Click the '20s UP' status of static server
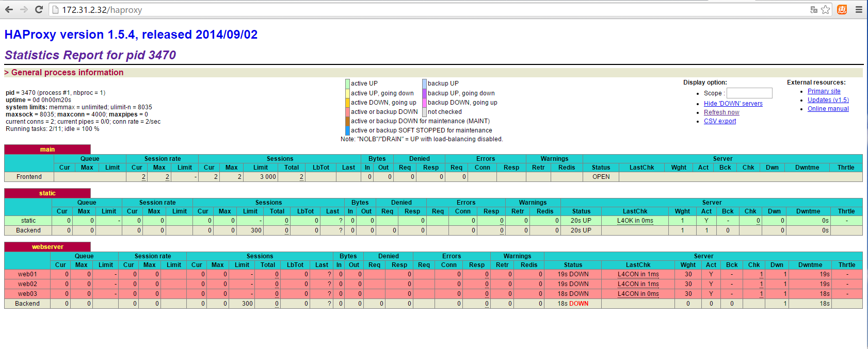868x349 pixels. (x=581, y=221)
